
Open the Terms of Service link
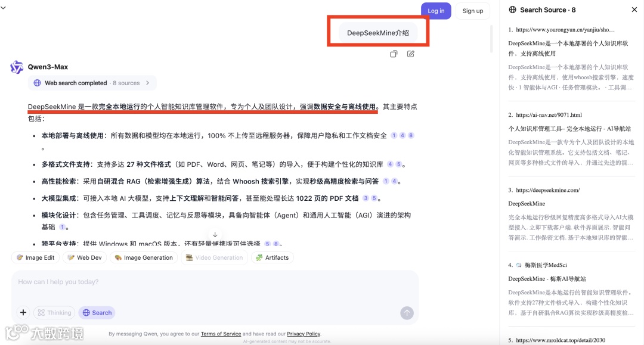pos(221,334)
